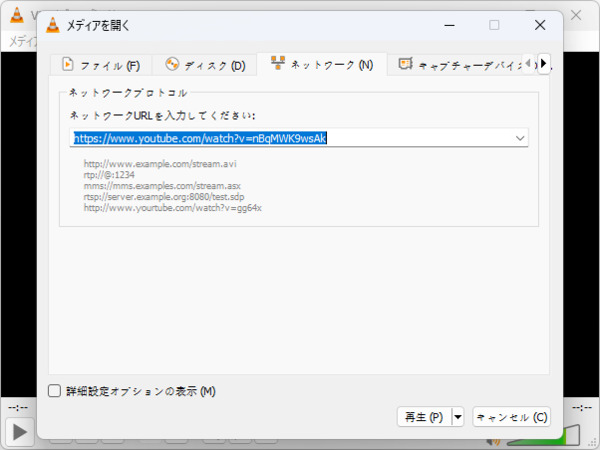This screenshot has width=600, height=450.
Task: Click the network icon on ネットワーク tab
Action: pos(278,62)
